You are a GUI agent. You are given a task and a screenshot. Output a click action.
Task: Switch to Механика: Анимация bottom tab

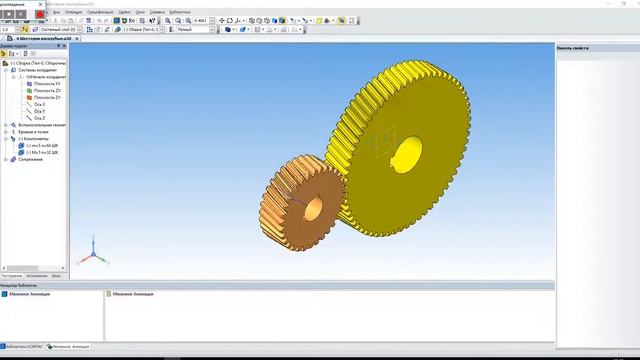(x=68, y=347)
